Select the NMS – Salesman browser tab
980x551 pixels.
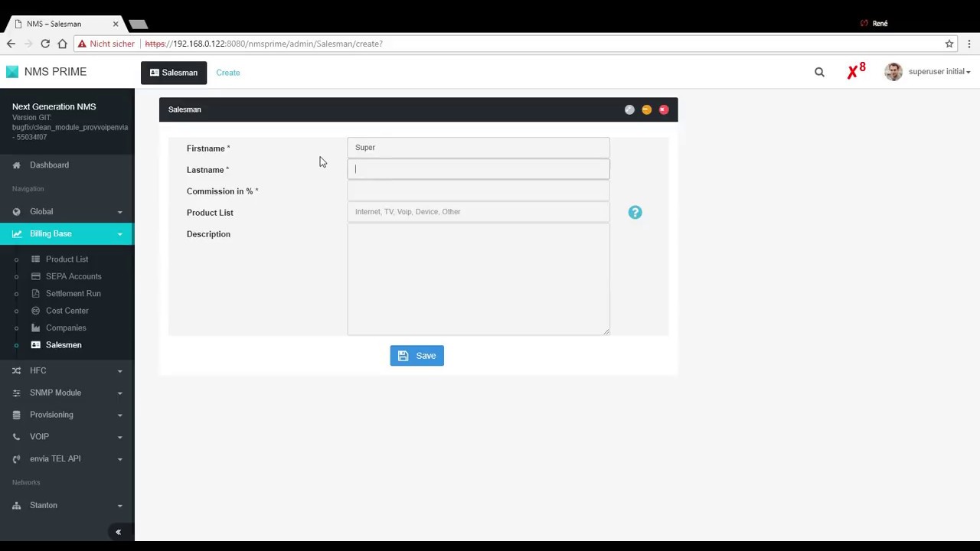pyautogui.click(x=66, y=24)
